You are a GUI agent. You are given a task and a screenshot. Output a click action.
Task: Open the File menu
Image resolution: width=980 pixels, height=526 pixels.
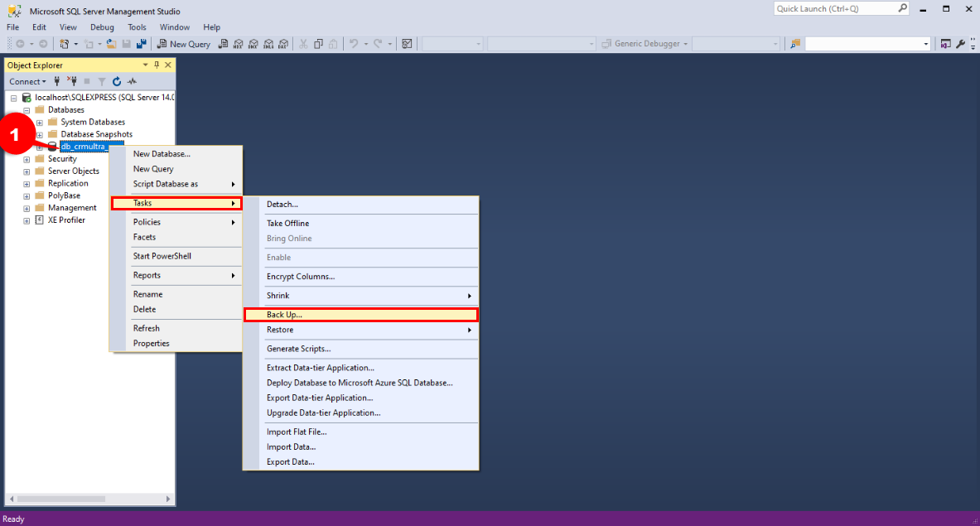[12, 27]
